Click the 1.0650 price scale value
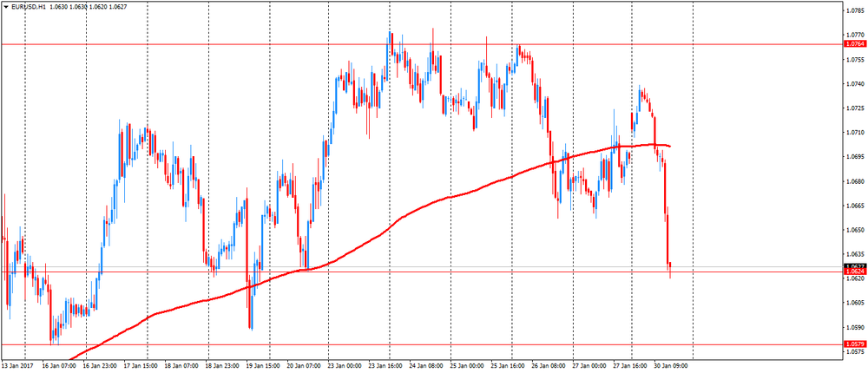 click(x=855, y=230)
